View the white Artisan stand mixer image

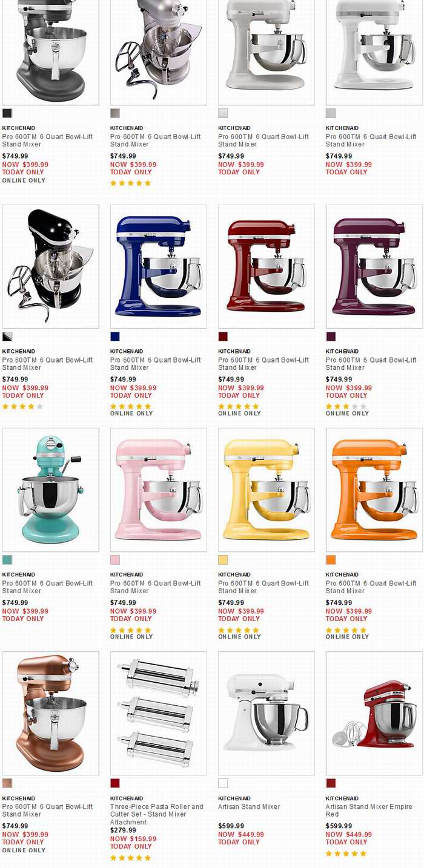click(267, 713)
